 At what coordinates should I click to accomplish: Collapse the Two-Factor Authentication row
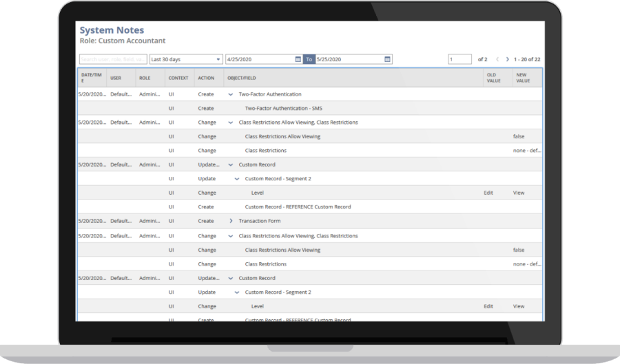pos(231,94)
